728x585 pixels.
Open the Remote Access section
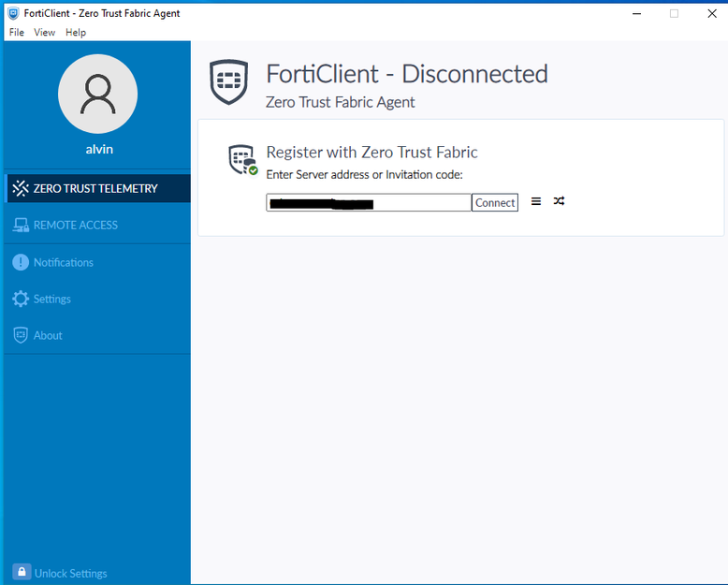tap(97, 226)
